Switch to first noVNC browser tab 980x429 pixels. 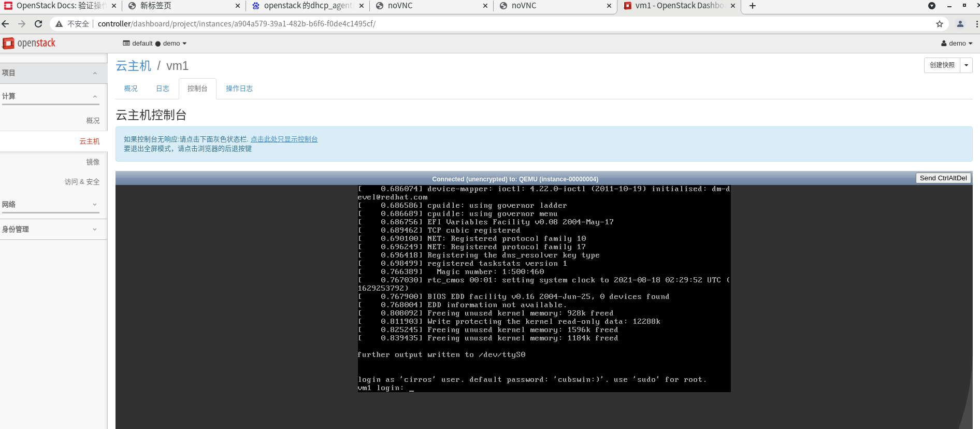point(431,6)
